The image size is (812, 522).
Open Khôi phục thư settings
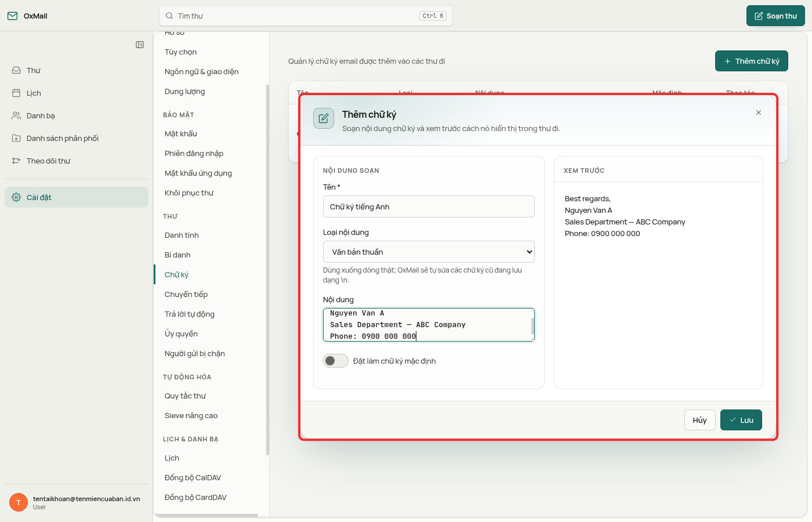(x=189, y=193)
